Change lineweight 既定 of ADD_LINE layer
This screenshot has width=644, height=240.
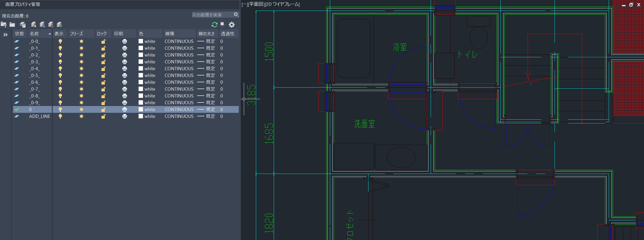(x=206, y=116)
